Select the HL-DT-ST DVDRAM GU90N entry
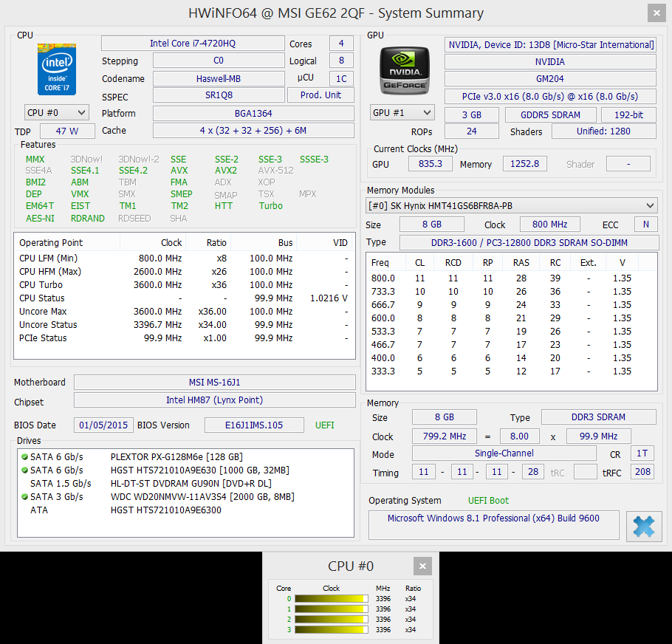This screenshot has width=672, height=644. click(185, 483)
